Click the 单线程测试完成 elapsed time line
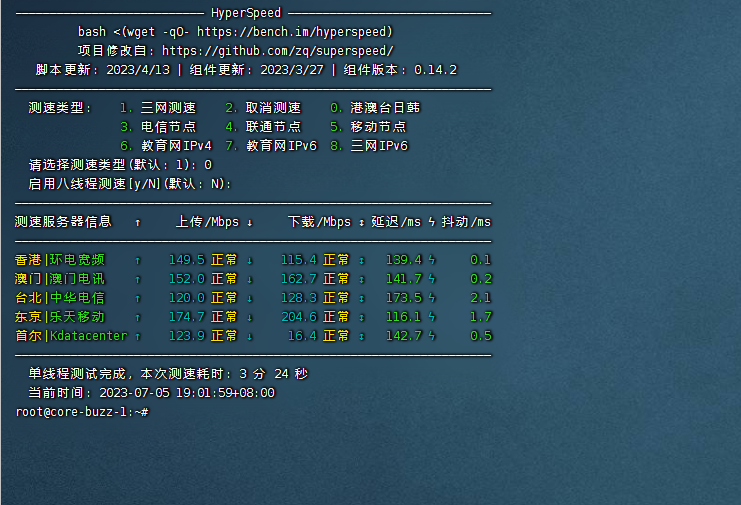741x505 pixels. click(168, 374)
